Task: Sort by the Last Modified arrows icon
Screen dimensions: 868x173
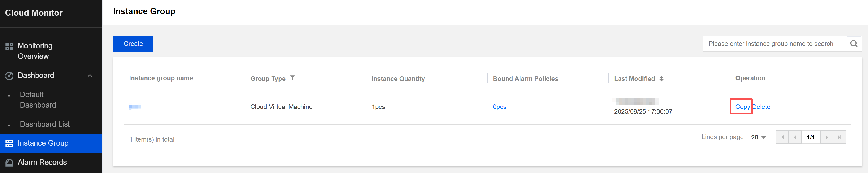Action: tap(661, 79)
